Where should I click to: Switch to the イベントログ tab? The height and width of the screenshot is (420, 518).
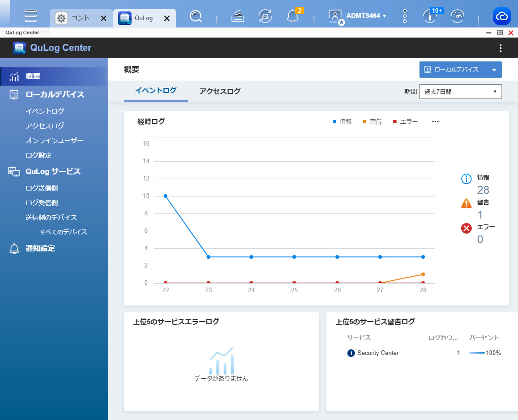(x=155, y=91)
